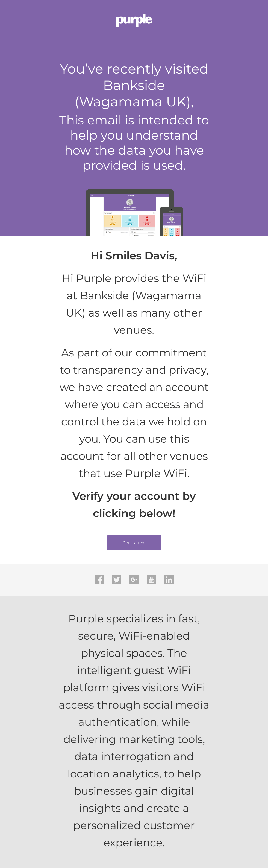Click VIEW under Venues visited
Viewport: 268px width, 868px height.
[x=113, y=224]
